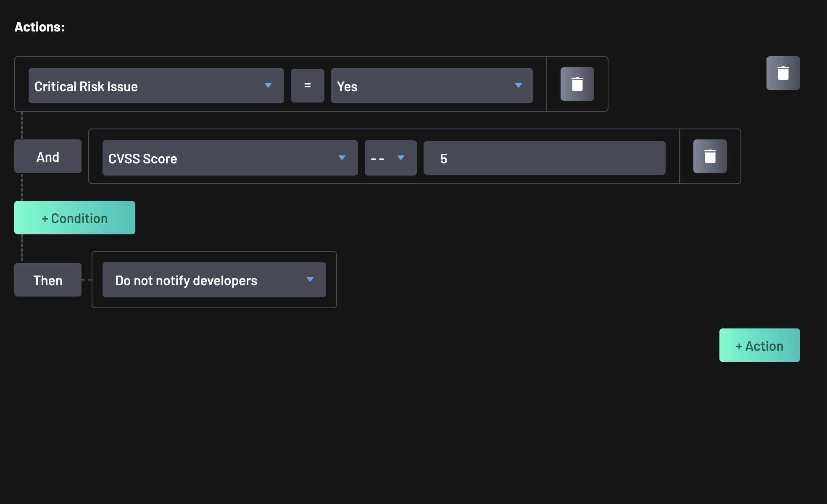Delete the Critical Risk Issue condition row
827x504 pixels.
click(x=577, y=84)
